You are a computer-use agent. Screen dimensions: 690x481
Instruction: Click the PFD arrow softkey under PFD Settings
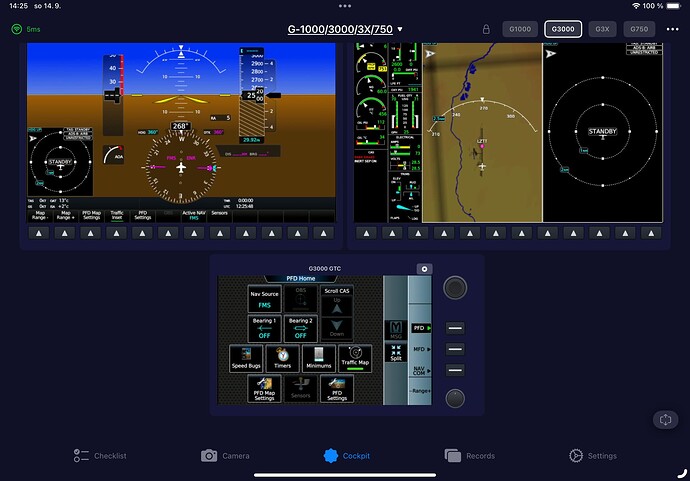pyautogui.click(x=142, y=233)
